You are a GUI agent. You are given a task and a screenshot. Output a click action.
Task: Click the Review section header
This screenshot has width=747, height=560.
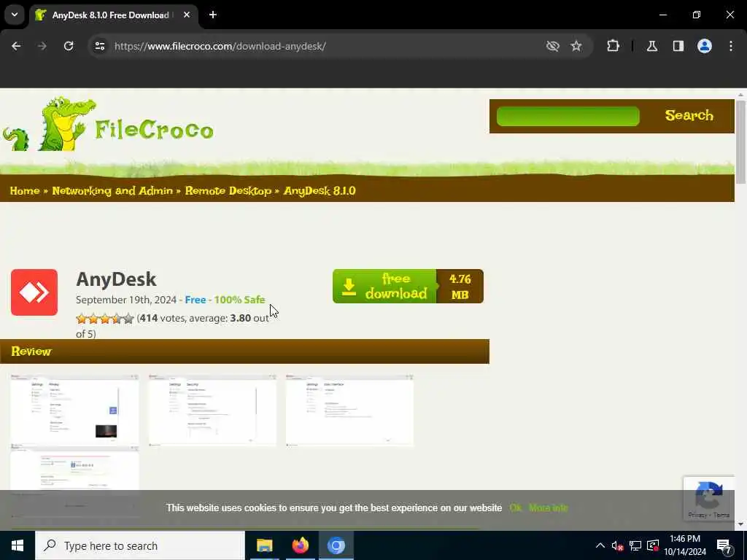[244, 351]
